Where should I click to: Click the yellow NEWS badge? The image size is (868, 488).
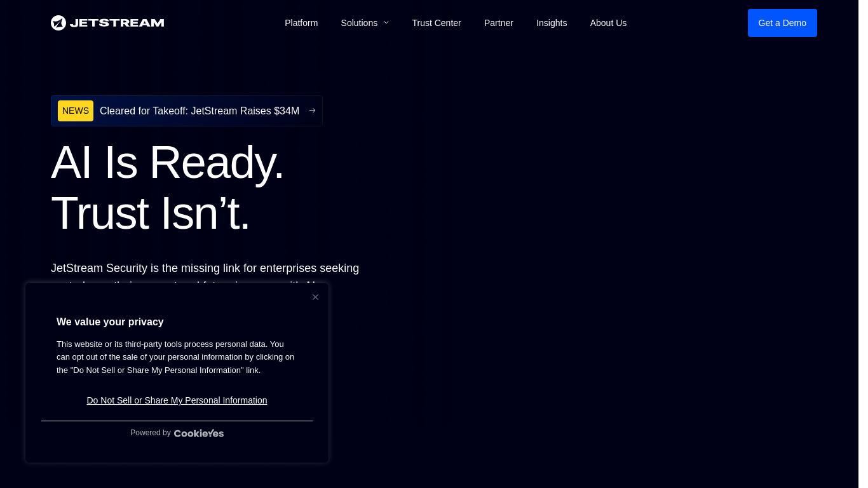point(76,111)
